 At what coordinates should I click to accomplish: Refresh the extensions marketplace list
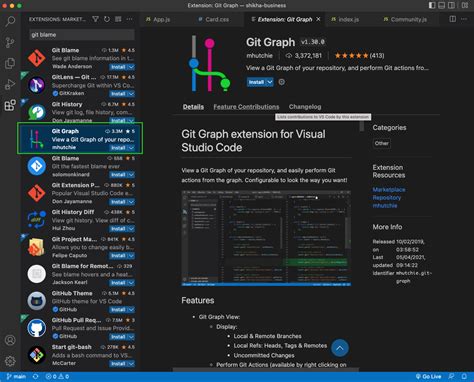point(107,19)
